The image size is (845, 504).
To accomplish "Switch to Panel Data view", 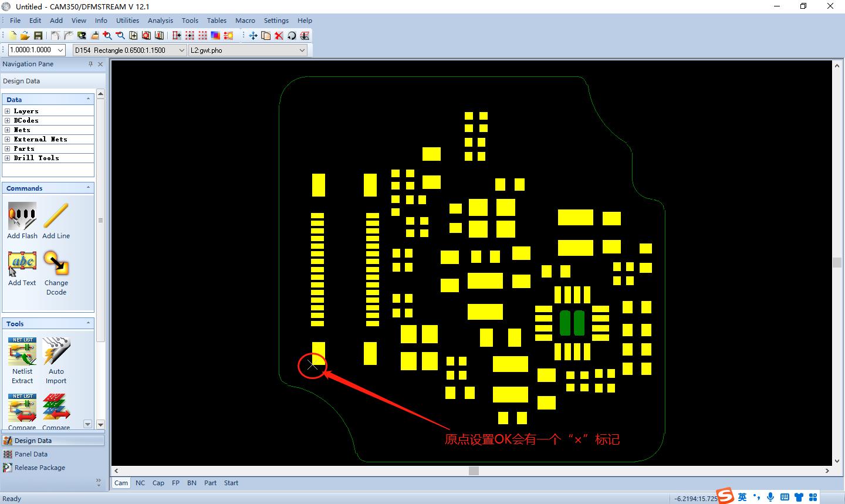I will [31, 454].
